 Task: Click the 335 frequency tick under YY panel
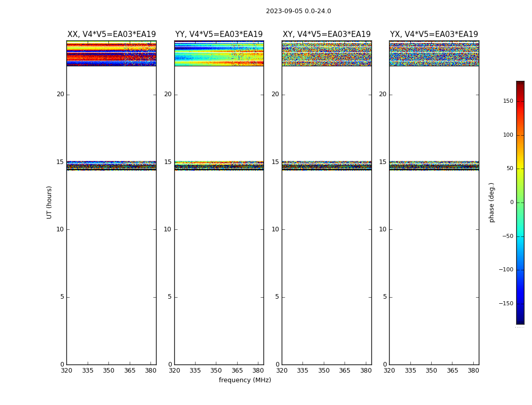tap(195, 371)
